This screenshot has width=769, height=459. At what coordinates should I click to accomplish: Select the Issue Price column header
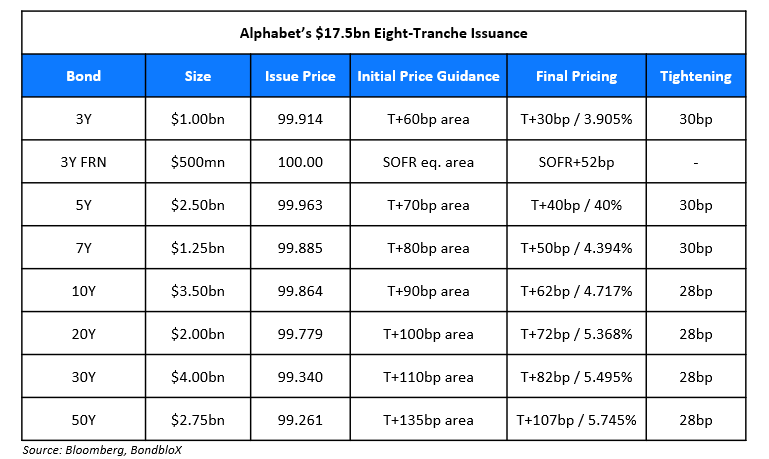(x=299, y=76)
